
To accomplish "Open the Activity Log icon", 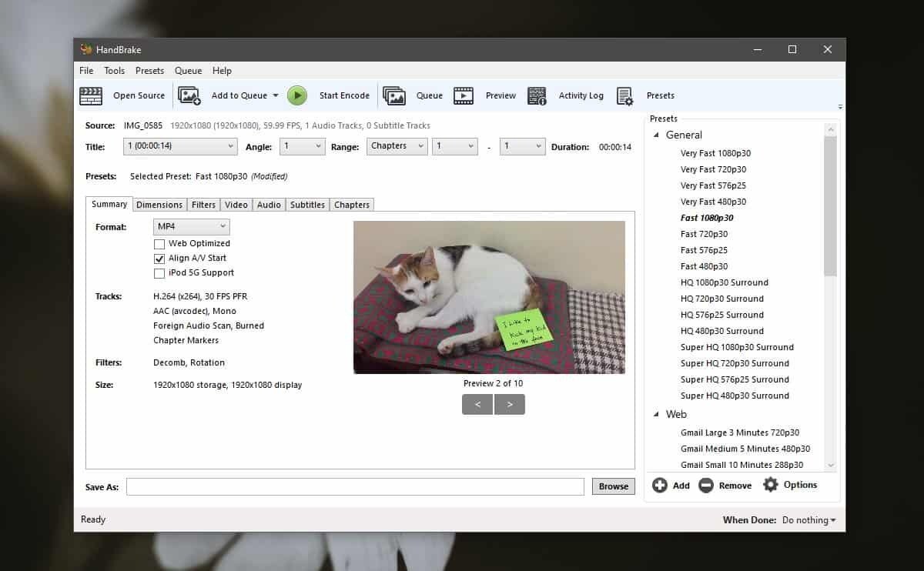I will coord(537,95).
